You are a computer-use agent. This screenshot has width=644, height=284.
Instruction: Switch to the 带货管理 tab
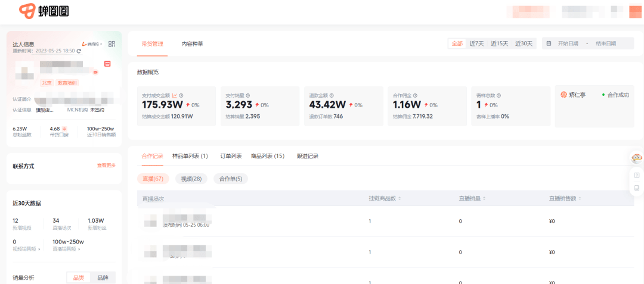click(153, 44)
